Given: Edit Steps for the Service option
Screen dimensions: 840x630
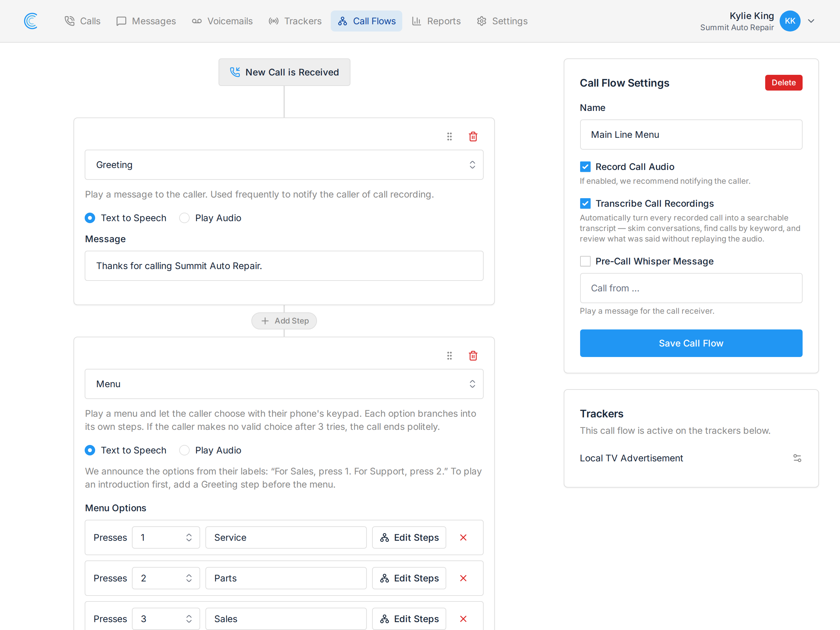Looking at the screenshot, I should 409,537.
